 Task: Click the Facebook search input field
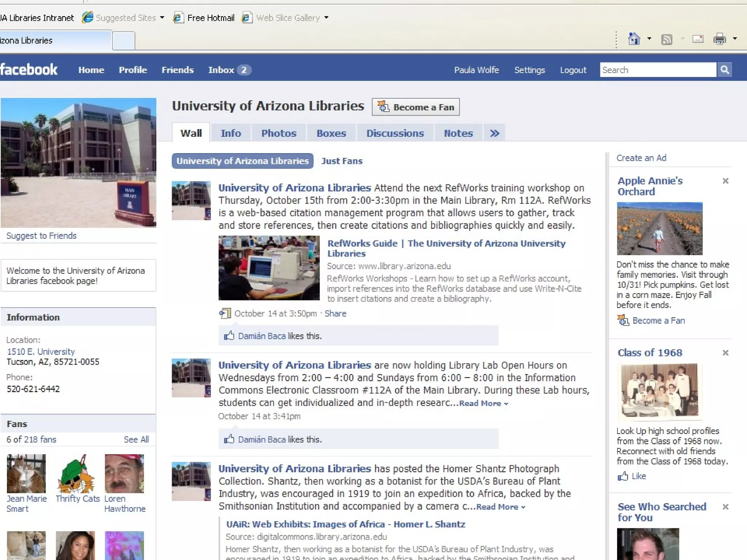[658, 70]
